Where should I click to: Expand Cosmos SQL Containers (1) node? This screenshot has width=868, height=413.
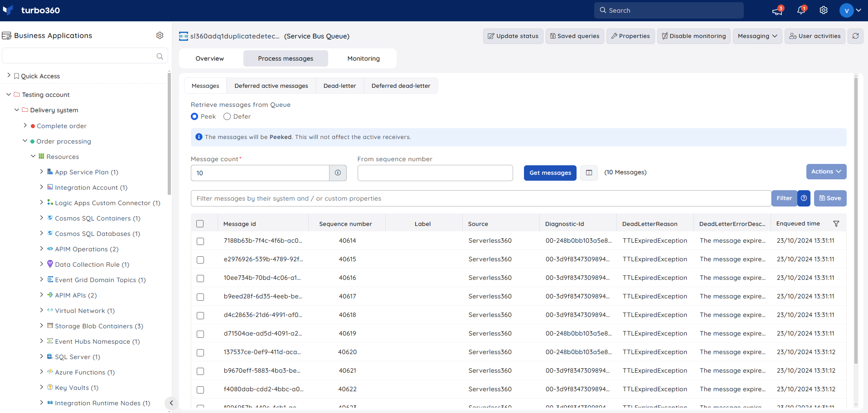[41, 218]
